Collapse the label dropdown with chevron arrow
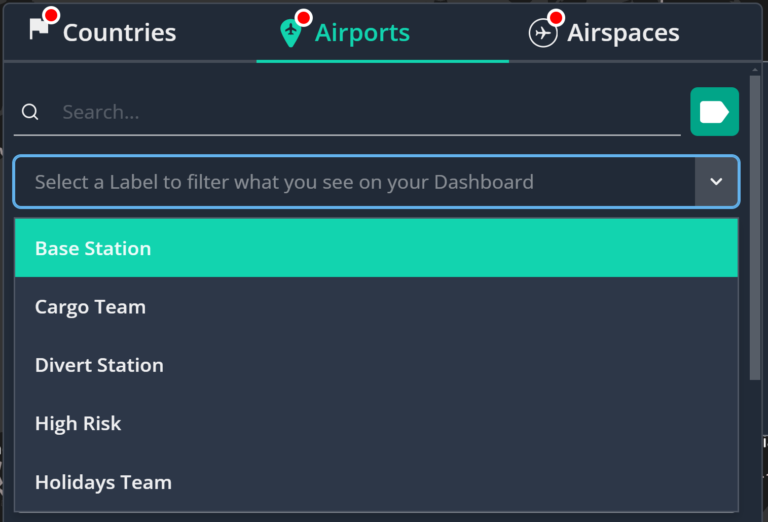The width and height of the screenshot is (768, 522). point(716,182)
